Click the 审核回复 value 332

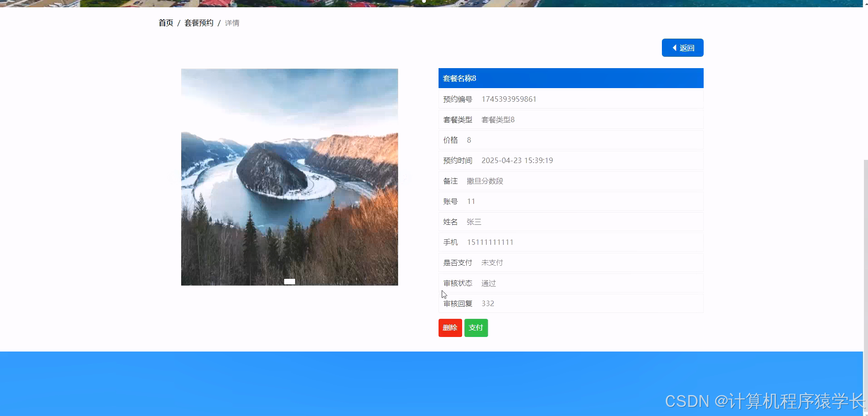tap(488, 303)
